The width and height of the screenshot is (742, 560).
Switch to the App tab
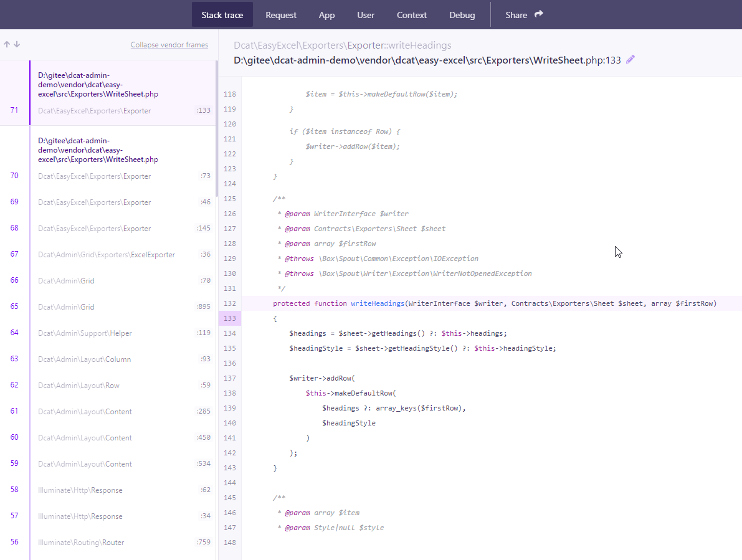[x=326, y=14]
